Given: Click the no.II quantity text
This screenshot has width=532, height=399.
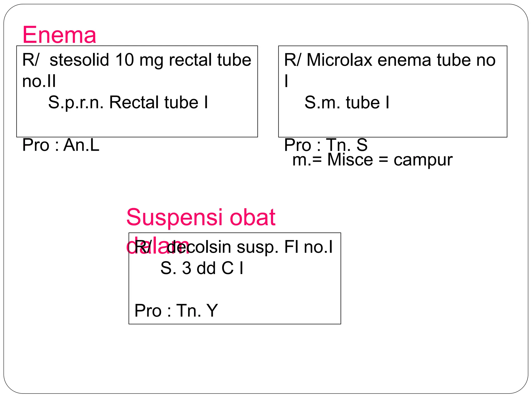Looking at the screenshot, I should click(39, 81).
